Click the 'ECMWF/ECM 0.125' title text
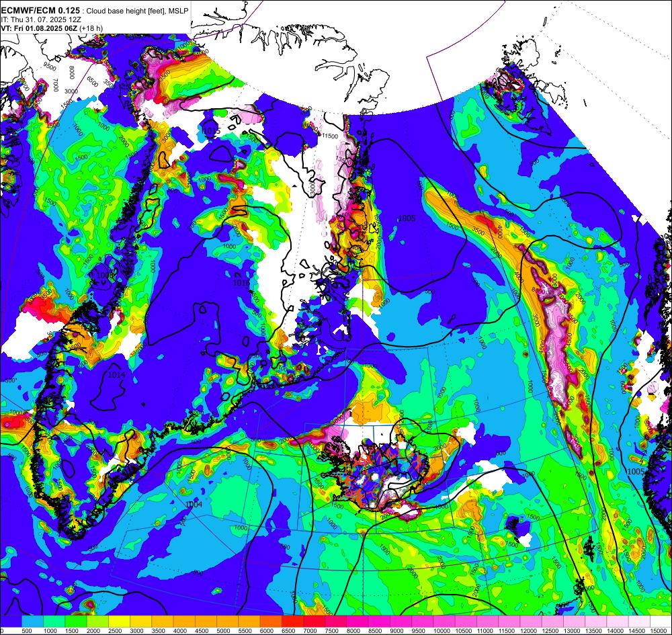This screenshot has width=672, height=635. (40, 11)
